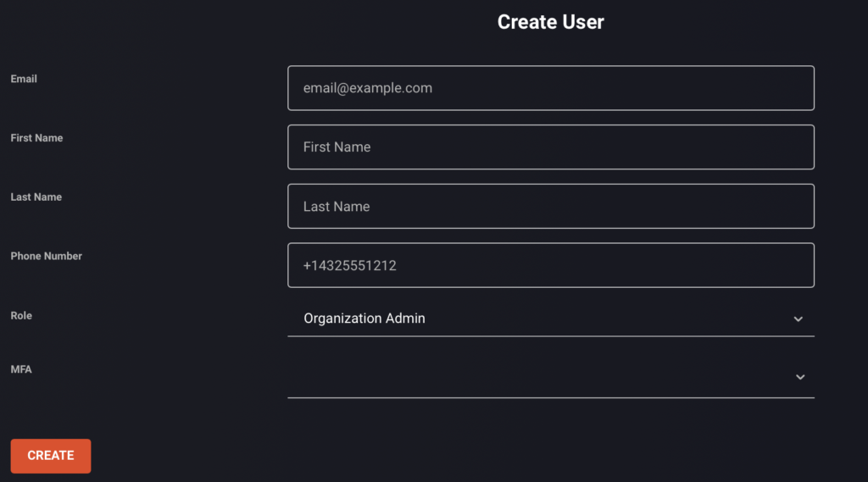The image size is (868, 482).
Task: Click the Role field label
Action: tap(21, 315)
